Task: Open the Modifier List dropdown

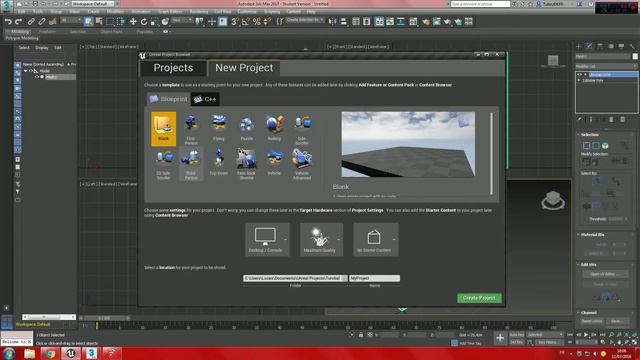Action: tap(606, 66)
